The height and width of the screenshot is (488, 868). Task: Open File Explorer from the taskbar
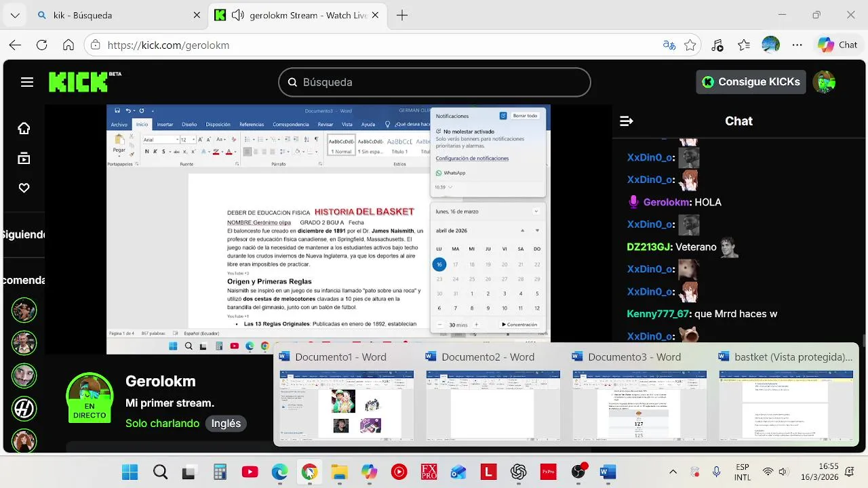tap(339, 472)
